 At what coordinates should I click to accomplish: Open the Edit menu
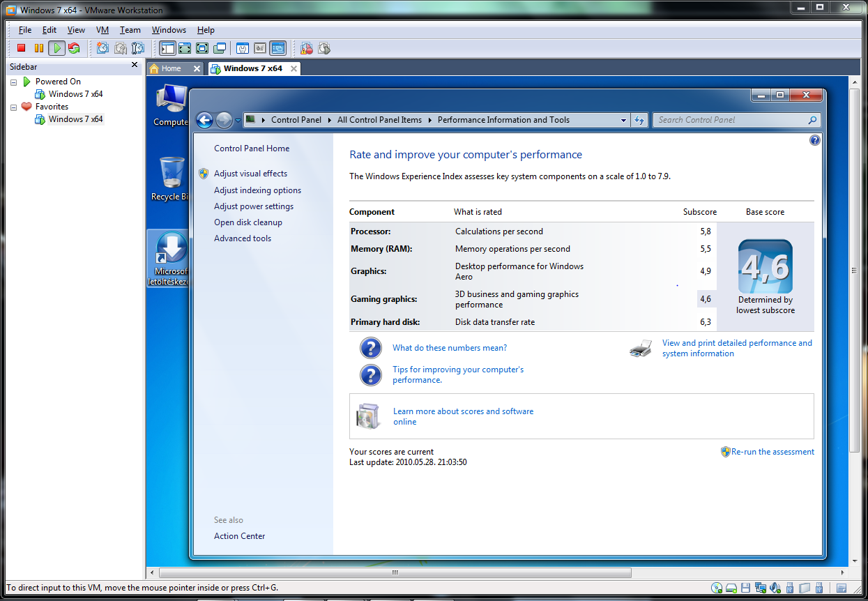pyautogui.click(x=50, y=30)
